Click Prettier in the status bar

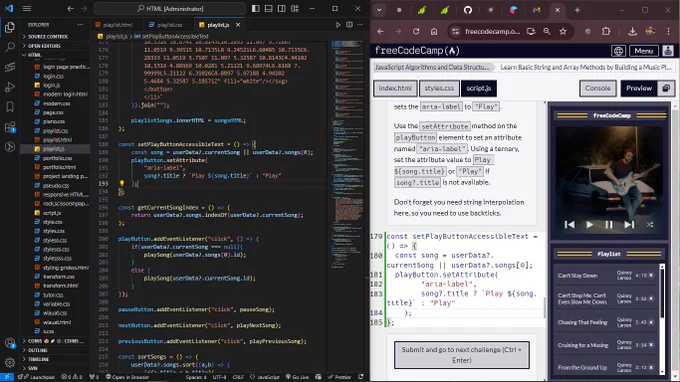[339, 377]
